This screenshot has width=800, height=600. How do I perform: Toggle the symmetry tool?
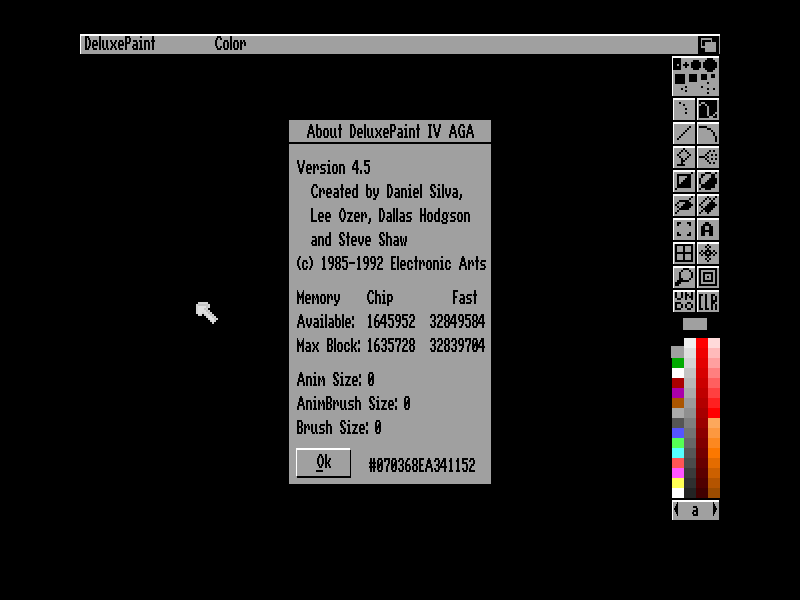point(708,253)
